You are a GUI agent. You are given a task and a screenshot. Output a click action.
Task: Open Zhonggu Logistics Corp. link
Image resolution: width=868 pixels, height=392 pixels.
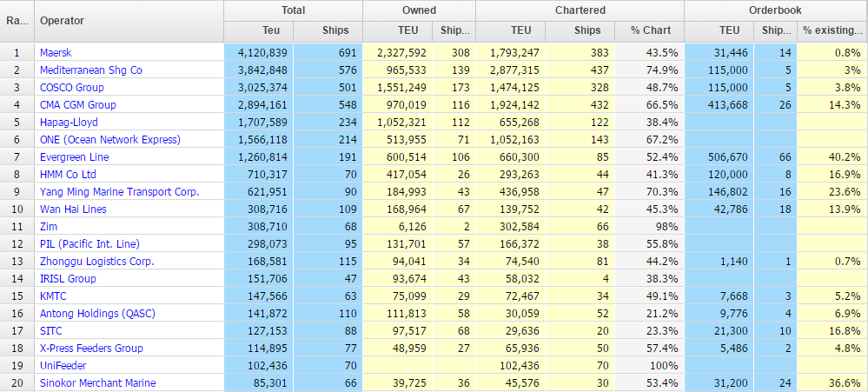point(96,262)
